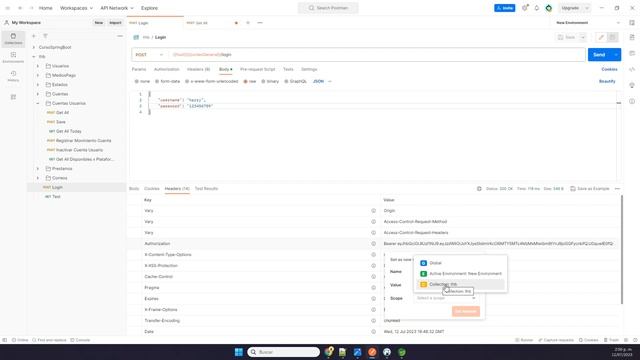Open the Save button dropdown arrow
This screenshot has height=360, width=640.
[583, 37]
